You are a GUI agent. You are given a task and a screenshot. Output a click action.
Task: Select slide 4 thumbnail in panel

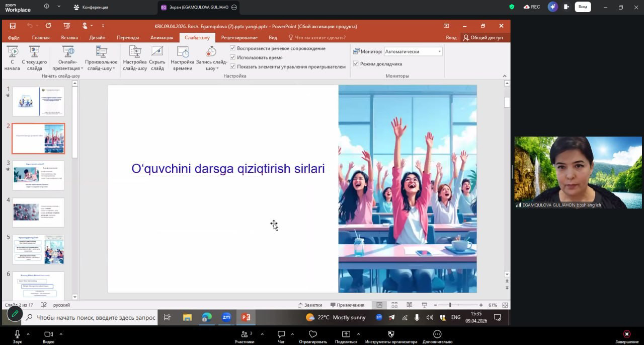38,212
